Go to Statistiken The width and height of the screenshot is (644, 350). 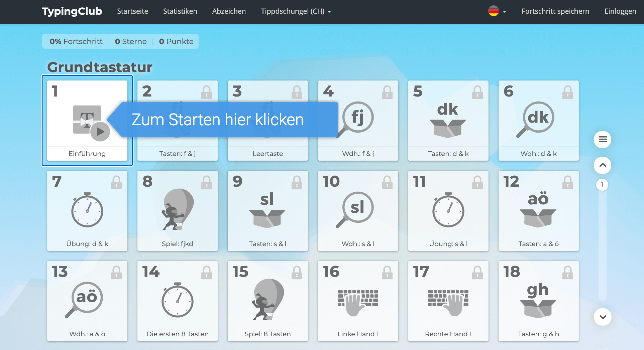tap(180, 11)
